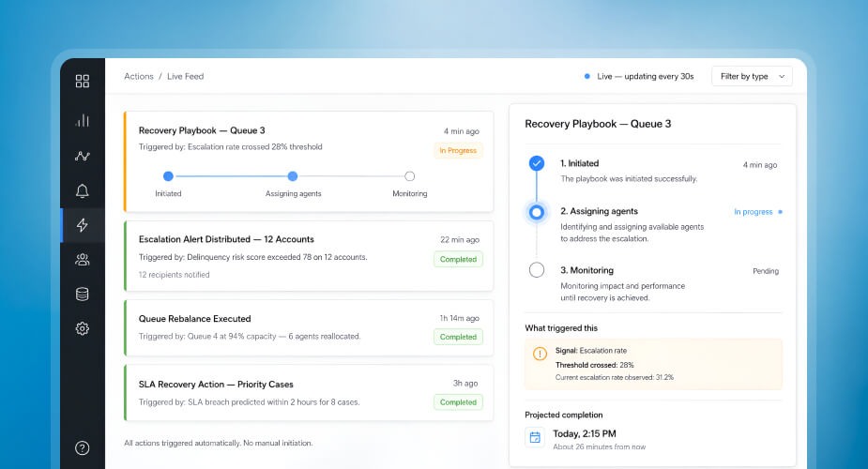Click the detail panel title Recovery Playbook — Queue 3
The image size is (868, 469).
coord(598,124)
